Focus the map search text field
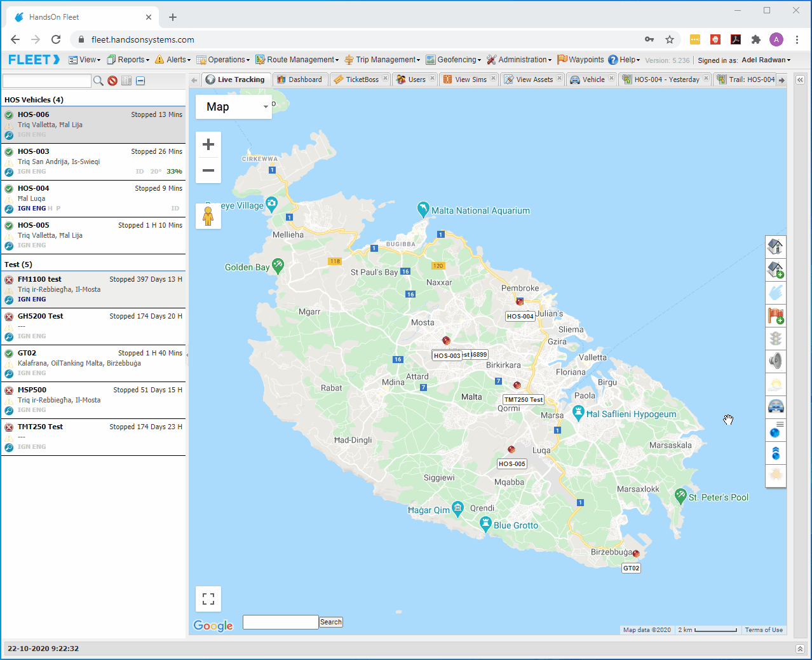The image size is (812, 660). (x=281, y=622)
